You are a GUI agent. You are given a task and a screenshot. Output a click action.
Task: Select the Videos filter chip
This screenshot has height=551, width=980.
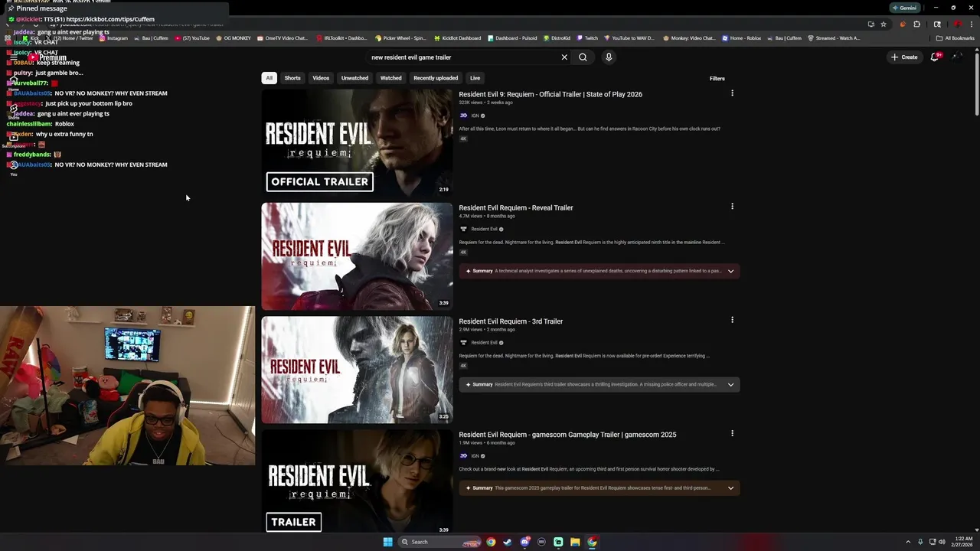(x=321, y=78)
